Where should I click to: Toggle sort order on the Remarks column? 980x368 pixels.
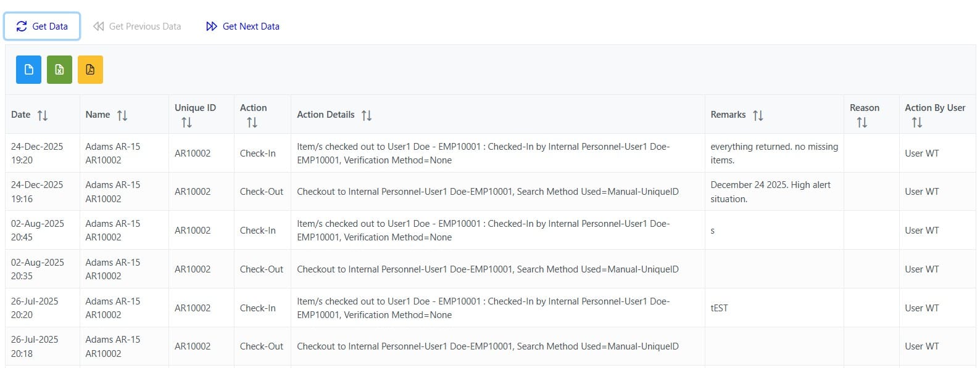pyautogui.click(x=757, y=114)
